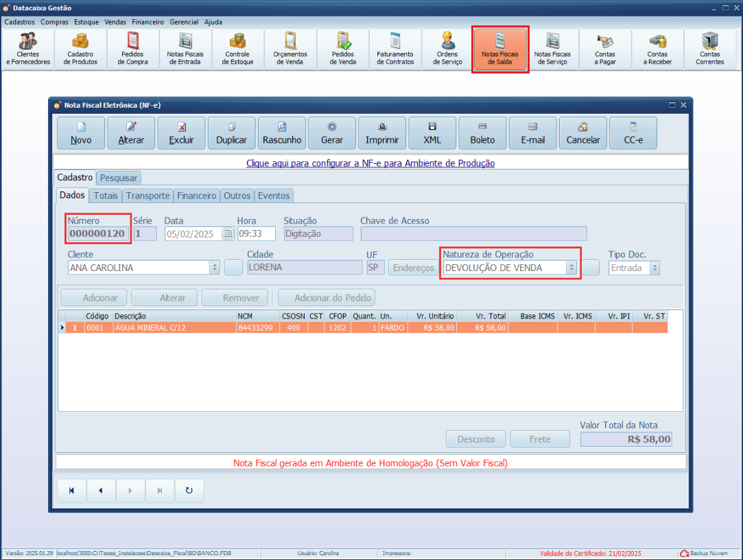This screenshot has width=743, height=560.
Task: Send the invoice via E-mail button
Action: coord(532,133)
